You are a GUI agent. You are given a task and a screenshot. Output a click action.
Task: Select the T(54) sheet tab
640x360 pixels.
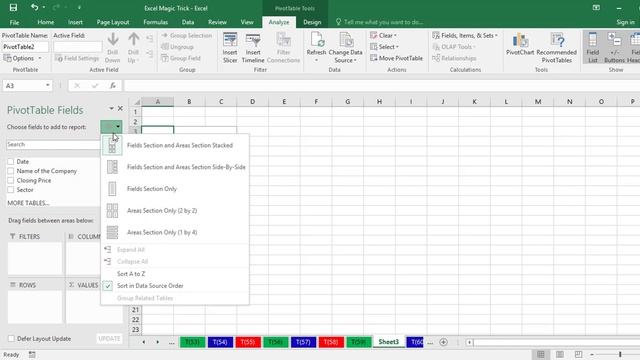(x=220, y=342)
